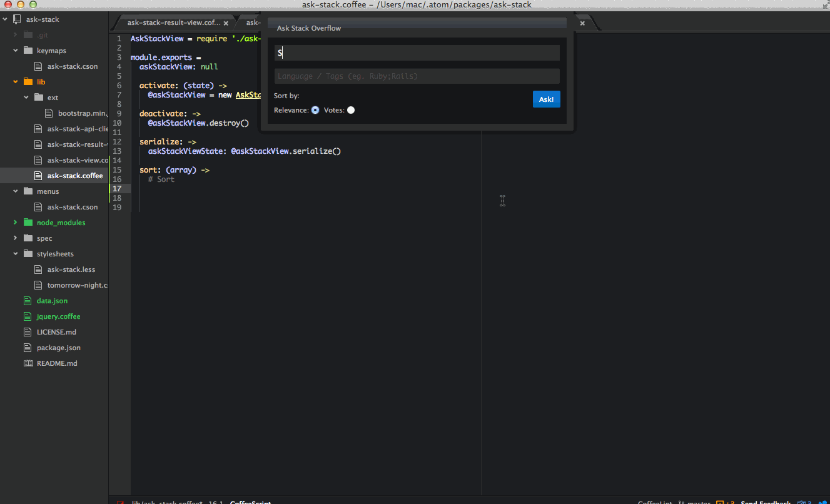Open the ask-stack-api-clie file in tree
Image resolution: width=830 pixels, height=504 pixels.
coord(78,129)
